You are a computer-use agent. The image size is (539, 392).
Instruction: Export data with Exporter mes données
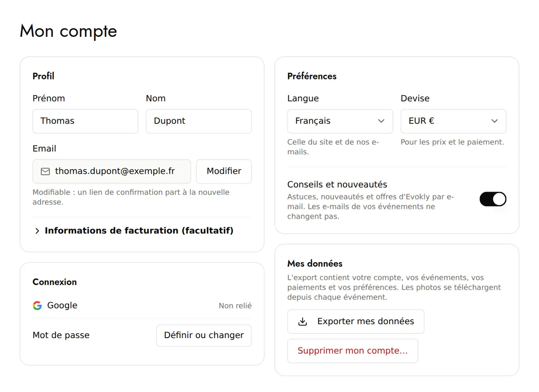click(x=356, y=322)
